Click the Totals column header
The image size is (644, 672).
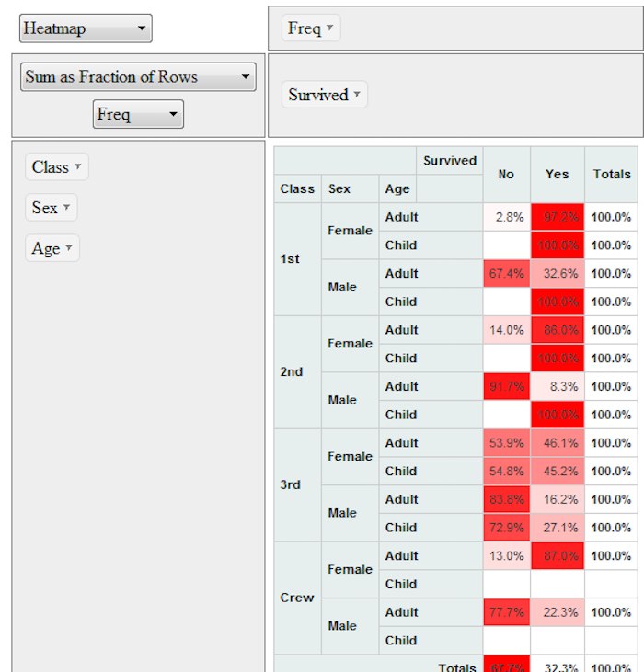[612, 174]
